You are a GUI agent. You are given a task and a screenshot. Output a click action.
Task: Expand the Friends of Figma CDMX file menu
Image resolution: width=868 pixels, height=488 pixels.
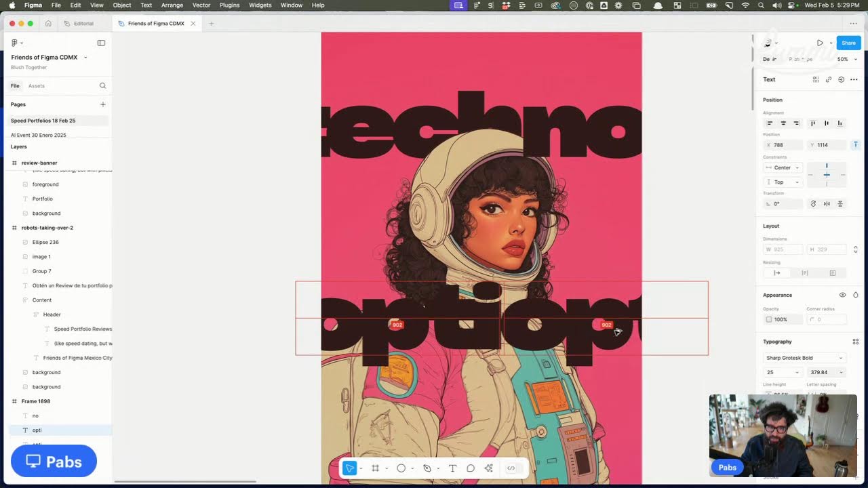pyautogui.click(x=85, y=58)
